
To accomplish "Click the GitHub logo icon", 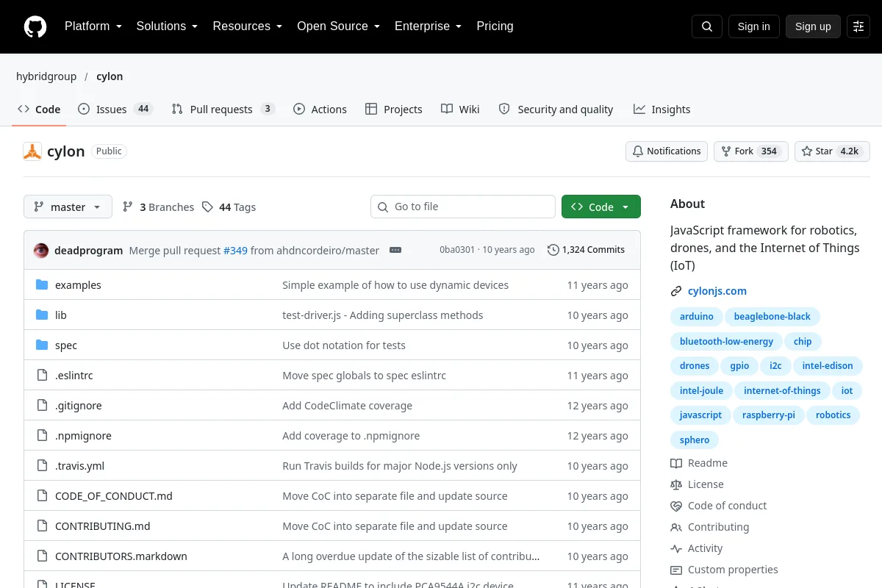I will coord(35,26).
